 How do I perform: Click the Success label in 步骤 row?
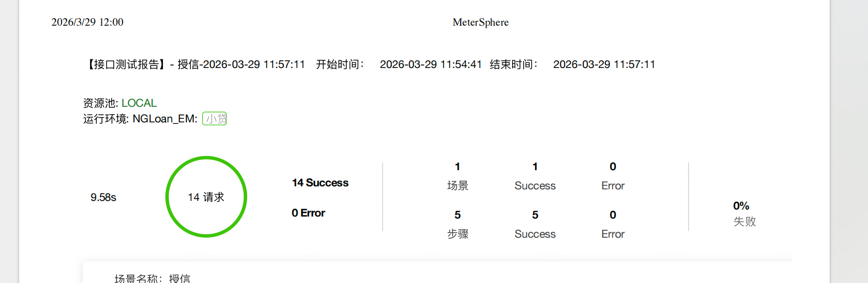click(x=535, y=234)
